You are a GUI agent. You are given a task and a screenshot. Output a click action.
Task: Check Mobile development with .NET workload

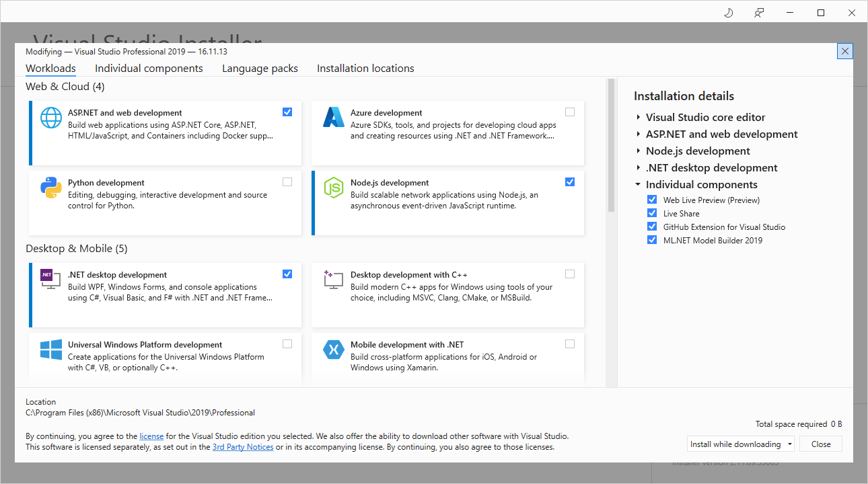pos(570,344)
